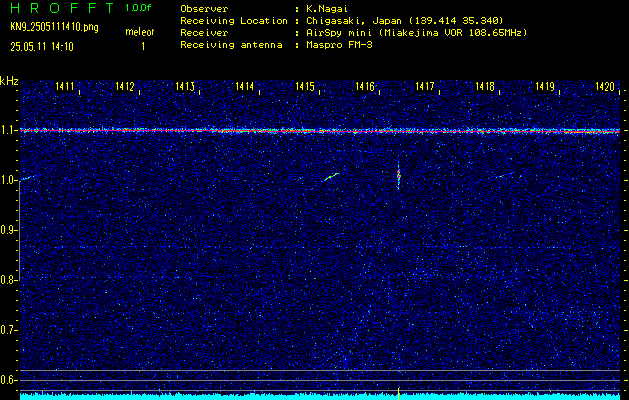
Task: Click the 1419 time axis marker
Action: [545, 86]
